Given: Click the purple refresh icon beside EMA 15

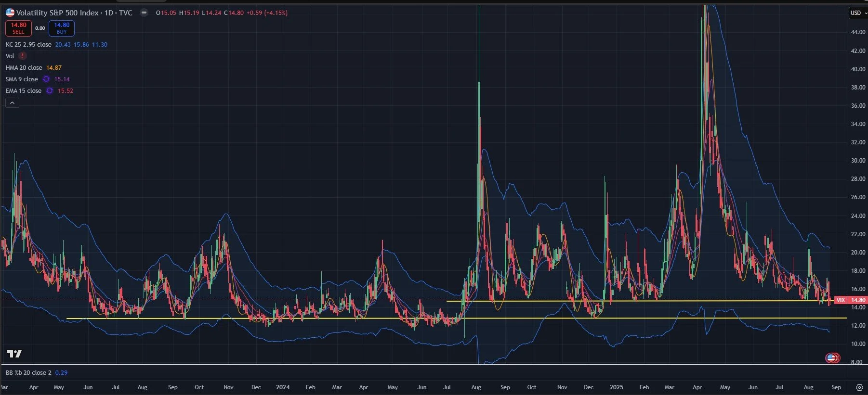Looking at the screenshot, I should coord(50,90).
